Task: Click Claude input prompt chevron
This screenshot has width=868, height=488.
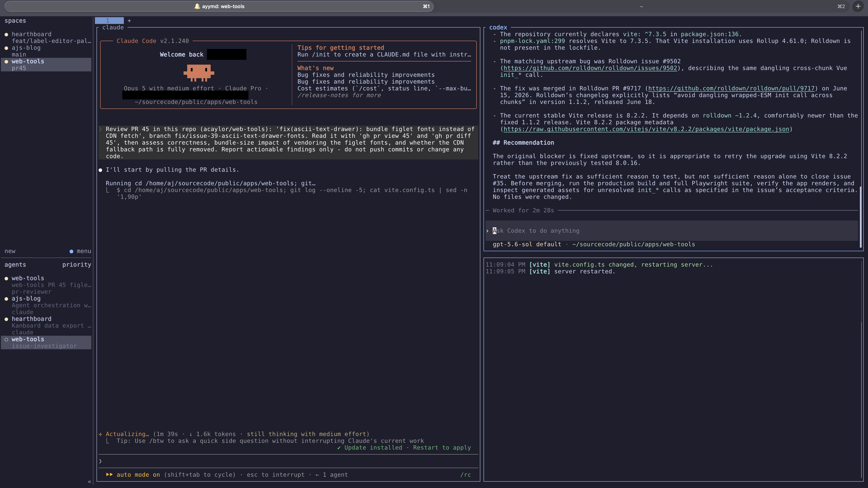Action: tap(100, 461)
